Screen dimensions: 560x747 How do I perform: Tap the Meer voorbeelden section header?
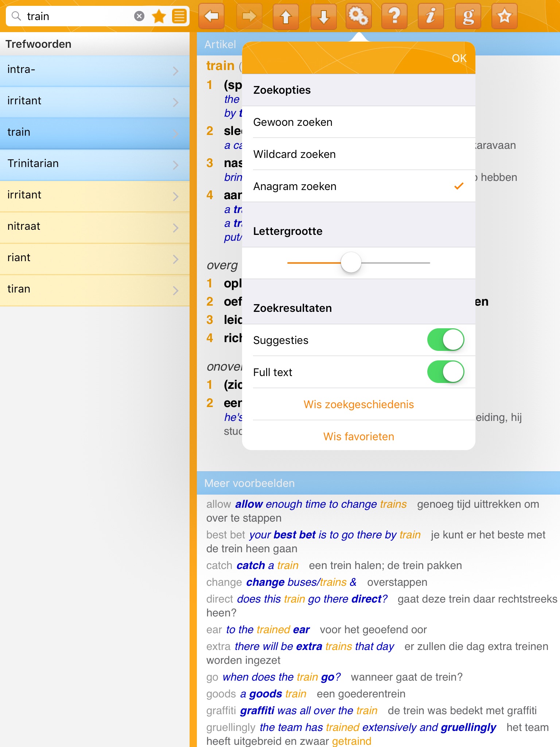[378, 483]
